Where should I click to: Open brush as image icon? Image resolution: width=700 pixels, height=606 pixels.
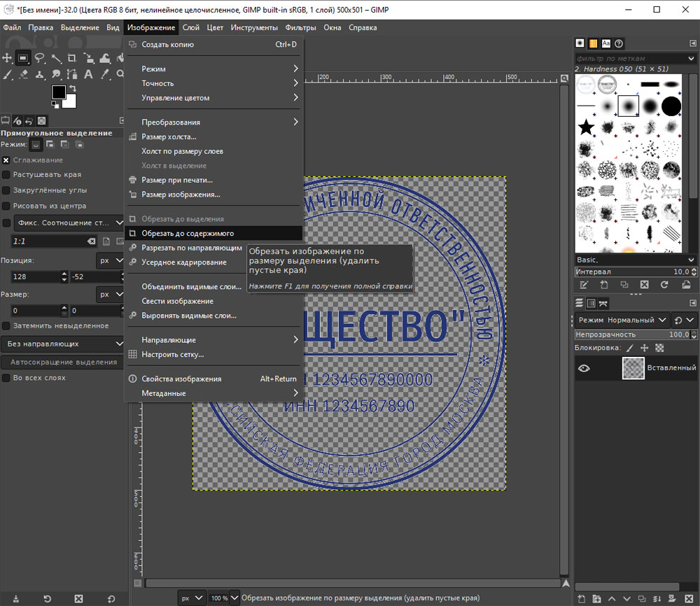point(686,285)
